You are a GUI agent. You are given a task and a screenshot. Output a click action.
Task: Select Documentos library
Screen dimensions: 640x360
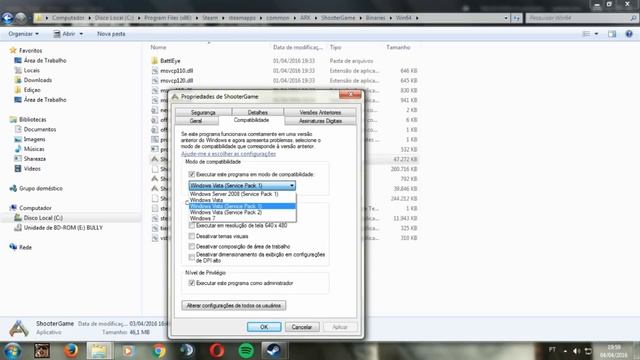point(40,129)
